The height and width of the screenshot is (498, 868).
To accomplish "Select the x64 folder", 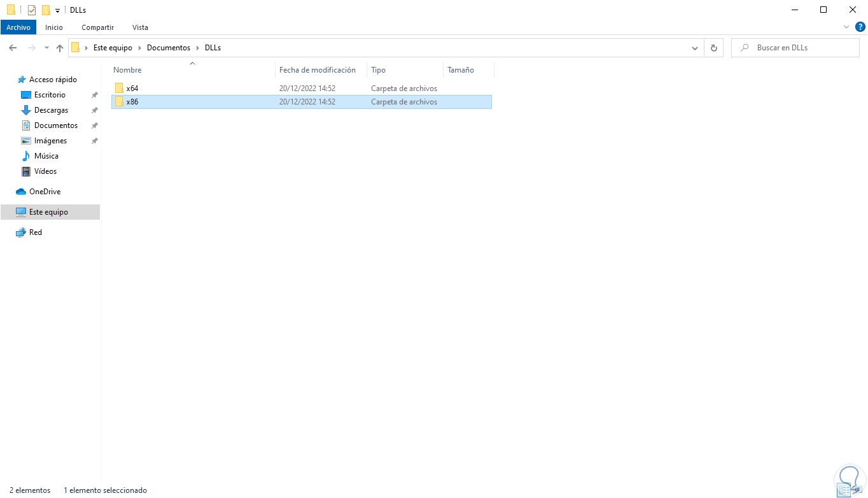I will 302,89.
